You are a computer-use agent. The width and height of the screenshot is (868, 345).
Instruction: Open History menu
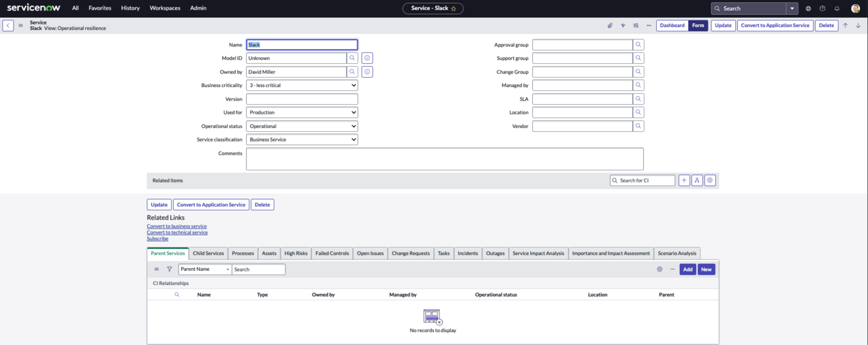point(130,8)
